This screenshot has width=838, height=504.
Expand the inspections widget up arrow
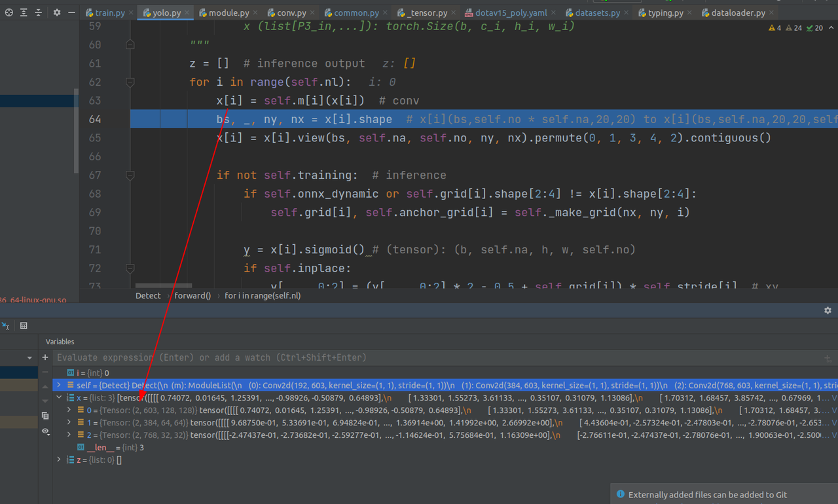click(831, 28)
